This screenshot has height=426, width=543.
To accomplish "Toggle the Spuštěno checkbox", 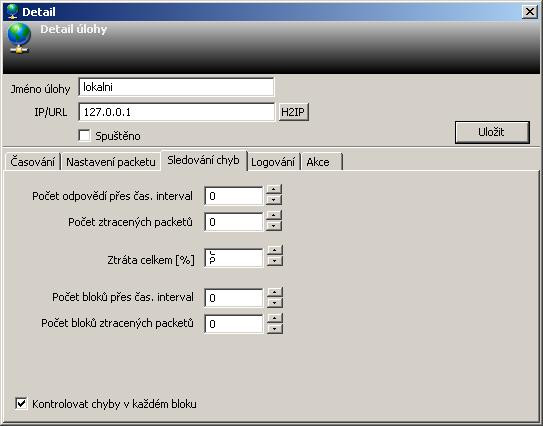I will click(x=84, y=135).
